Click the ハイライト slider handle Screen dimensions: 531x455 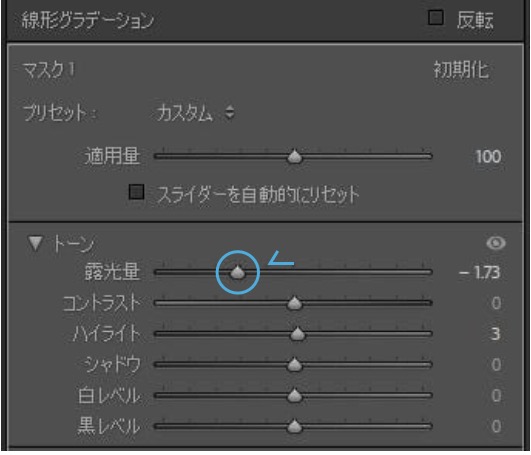click(298, 334)
